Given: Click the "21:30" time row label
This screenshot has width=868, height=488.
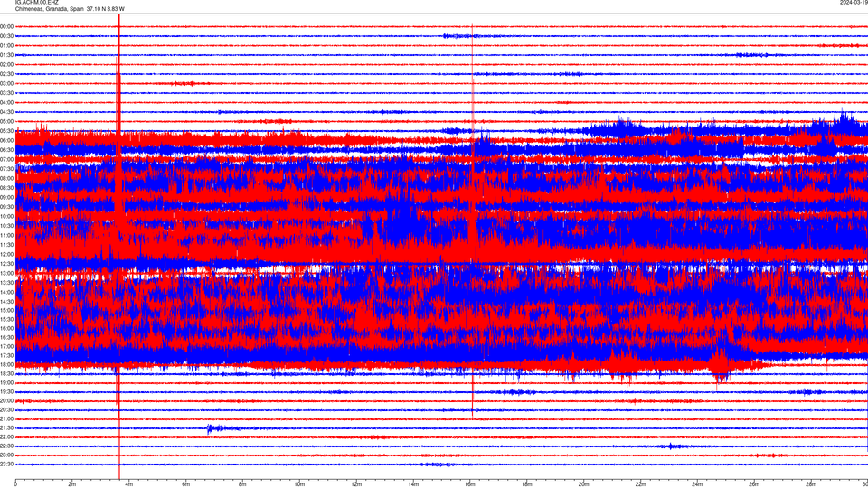Looking at the screenshot, I should pos(6,428).
